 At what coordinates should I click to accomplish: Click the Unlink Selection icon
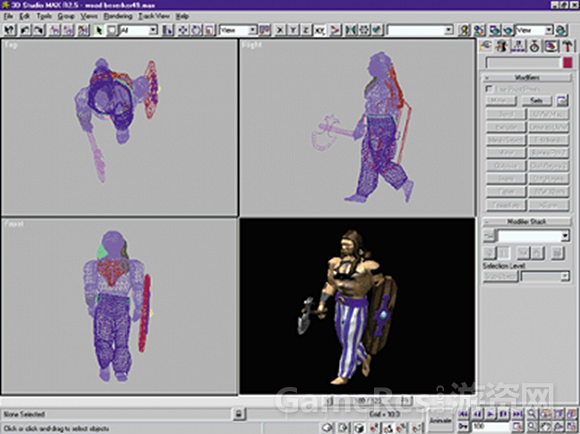68,30
